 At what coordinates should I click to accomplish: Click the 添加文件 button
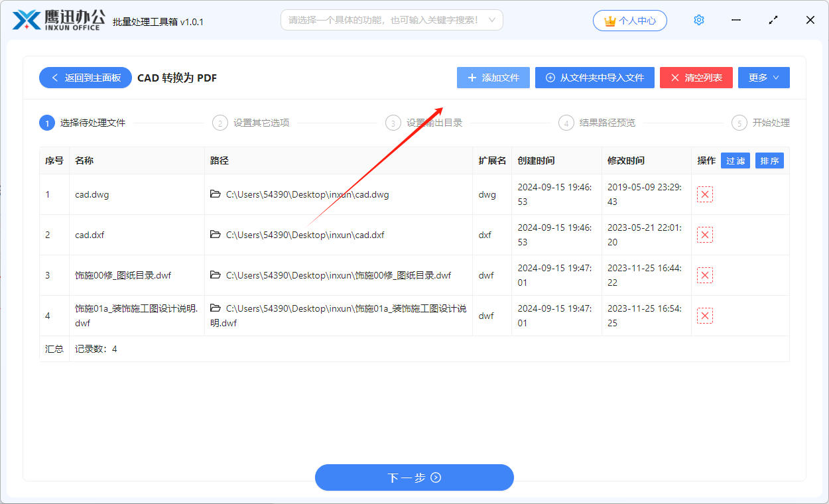pos(493,78)
